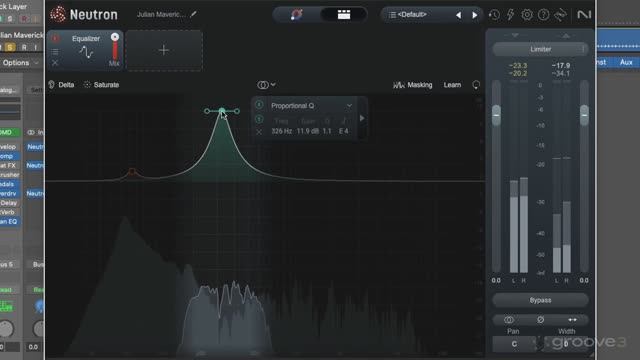The width and height of the screenshot is (640, 360).
Task: Go to next preset arrow
Action: (x=475, y=15)
